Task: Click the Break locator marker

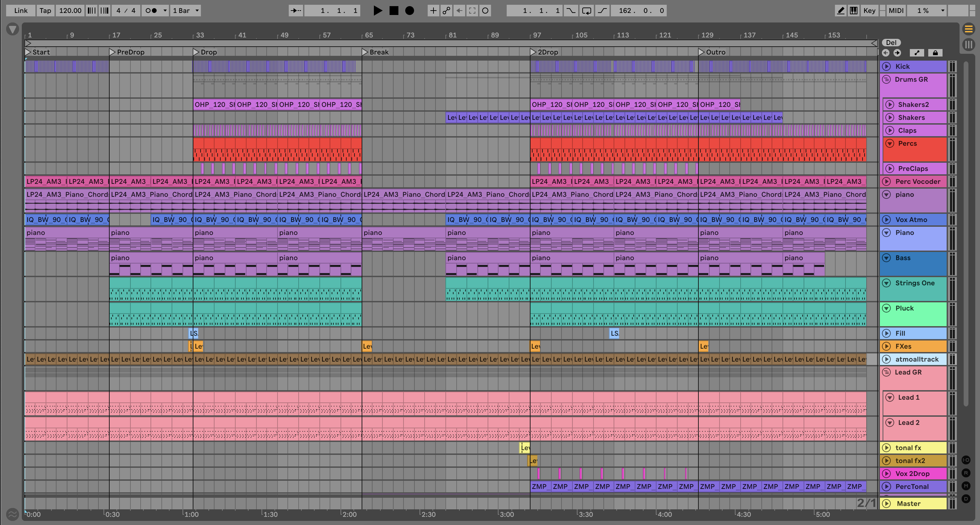Action: tap(365, 52)
